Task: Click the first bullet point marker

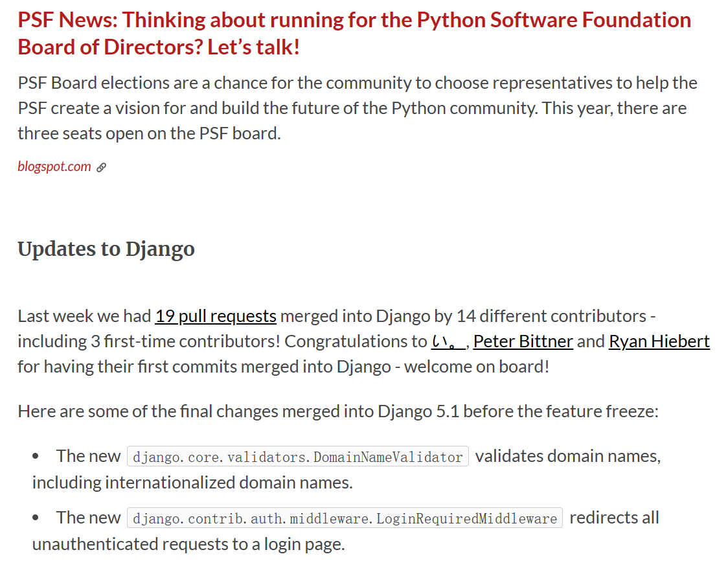Action: click(x=36, y=457)
